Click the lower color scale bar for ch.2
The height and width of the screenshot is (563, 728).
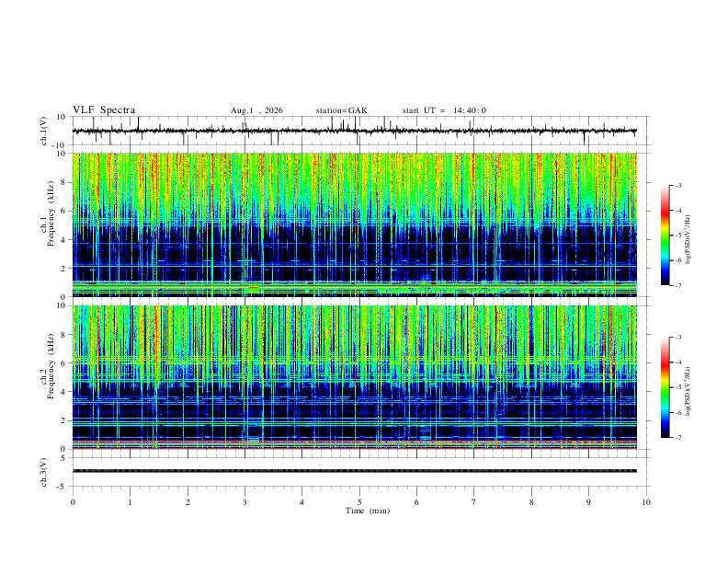click(665, 387)
